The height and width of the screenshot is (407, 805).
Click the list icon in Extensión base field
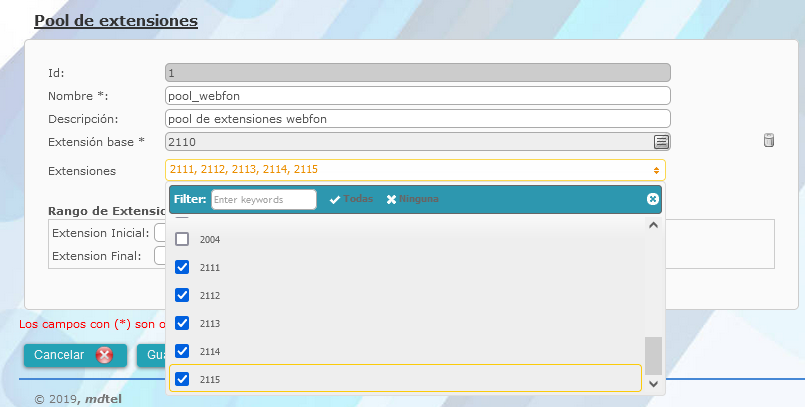coord(661,141)
